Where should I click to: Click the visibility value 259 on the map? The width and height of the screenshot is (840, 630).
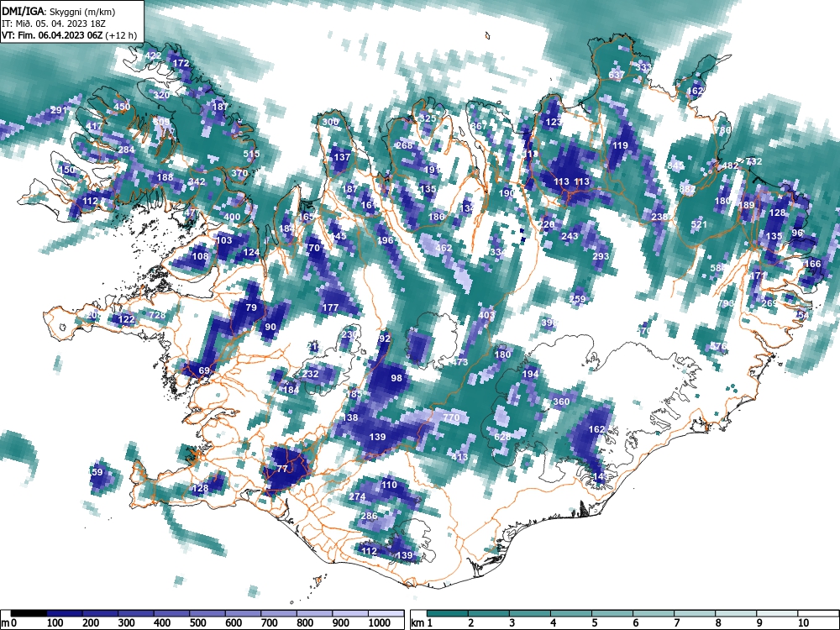(x=578, y=299)
